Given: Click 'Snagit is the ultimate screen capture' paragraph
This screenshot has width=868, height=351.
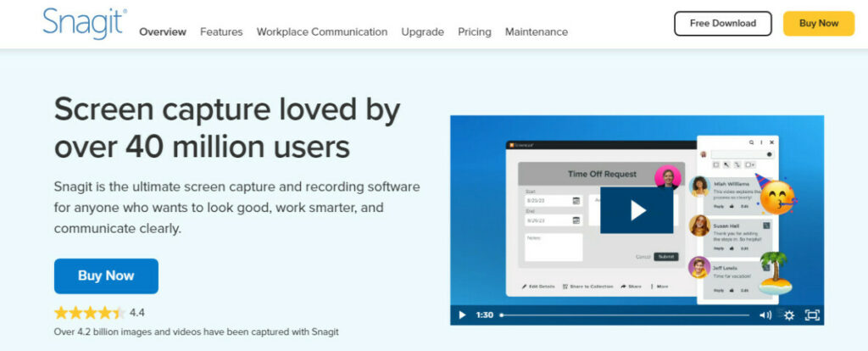Looking at the screenshot, I should click(237, 208).
